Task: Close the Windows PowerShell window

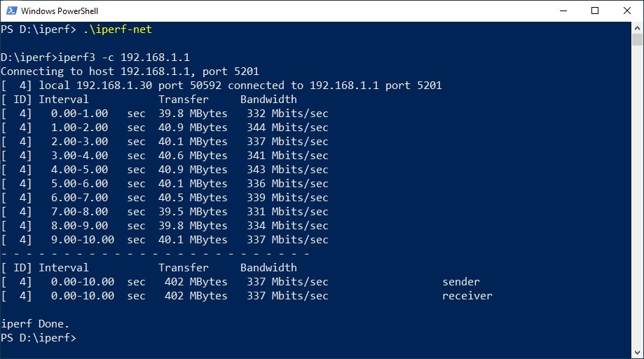Action: (627, 11)
